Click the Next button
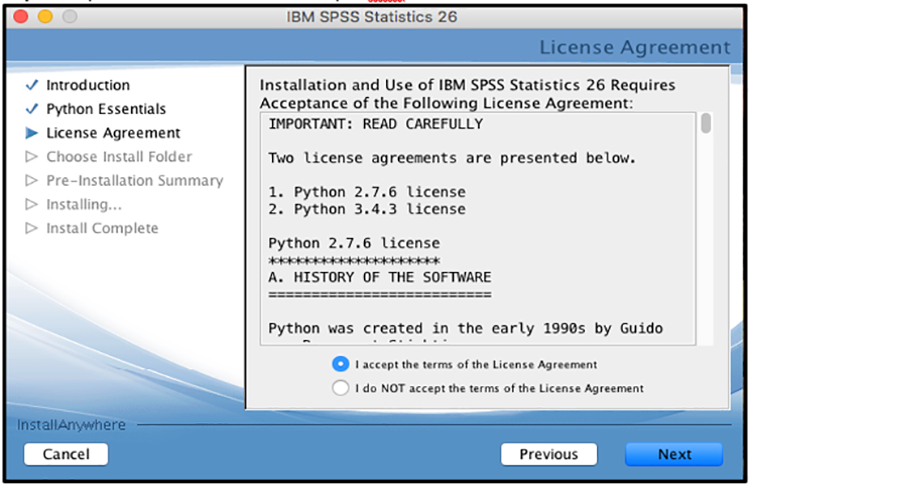The width and height of the screenshot is (900, 487). 674,454
